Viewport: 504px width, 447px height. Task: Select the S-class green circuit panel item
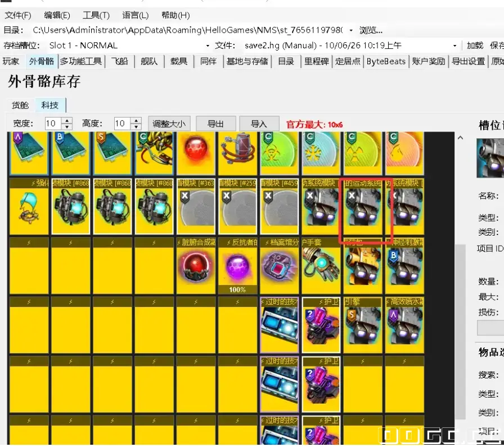pyautogui.click(x=112, y=153)
